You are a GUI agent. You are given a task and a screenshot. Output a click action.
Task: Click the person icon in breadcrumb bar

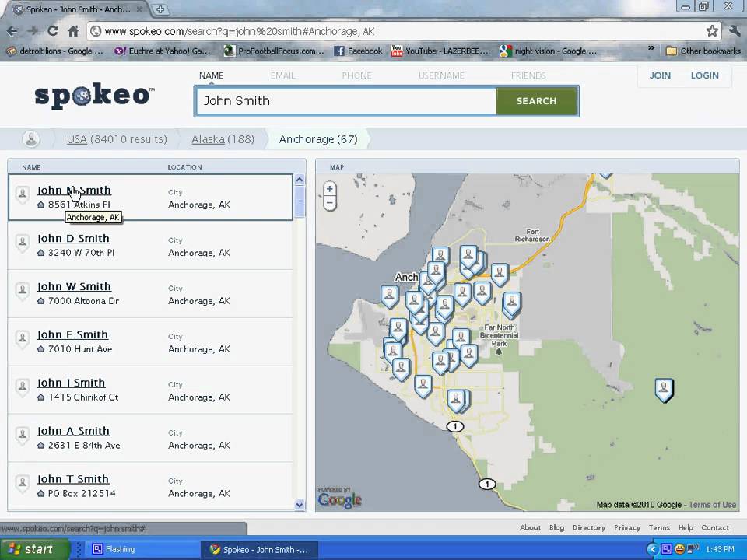(x=31, y=139)
